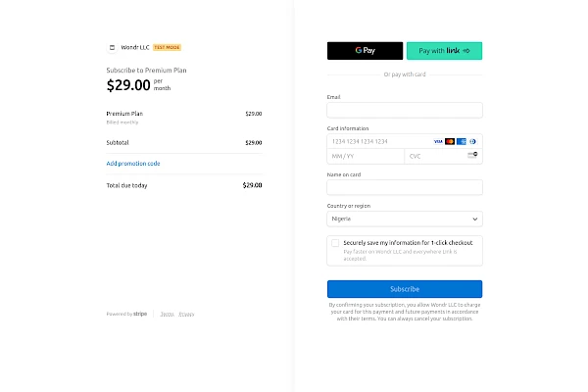The height and width of the screenshot is (392, 588).
Task: Click the MM / YY expiry field
Action: [365, 156]
